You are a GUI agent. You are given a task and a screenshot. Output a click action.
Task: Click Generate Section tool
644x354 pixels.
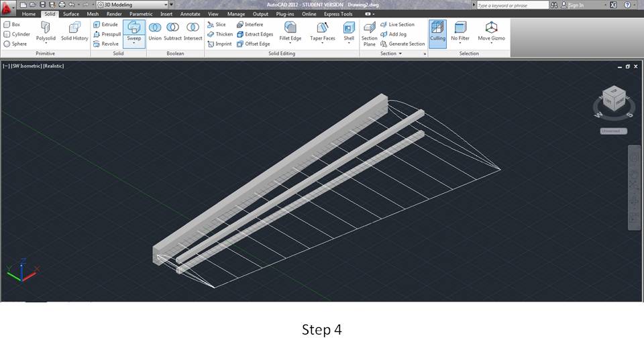click(402, 44)
